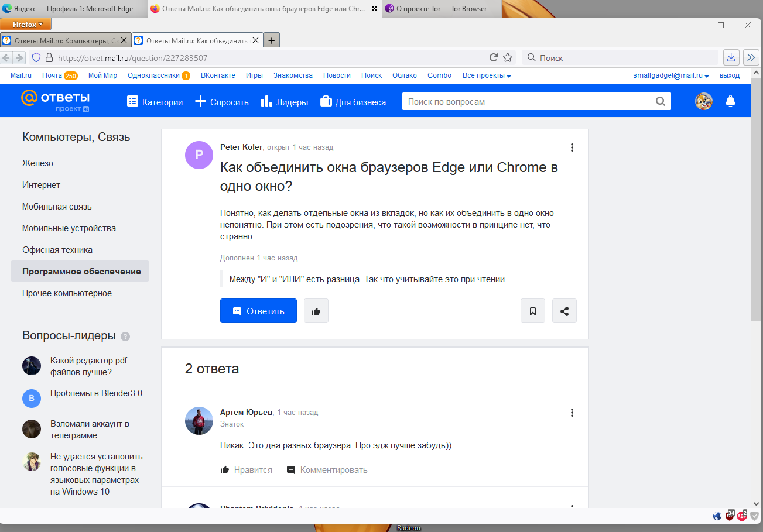Open the orange Firefox menu button

pyautogui.click(x=26, y=25)
